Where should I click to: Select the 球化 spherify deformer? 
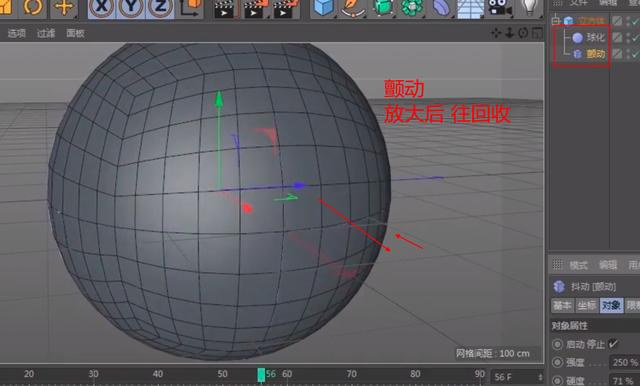tap(596, 38)
